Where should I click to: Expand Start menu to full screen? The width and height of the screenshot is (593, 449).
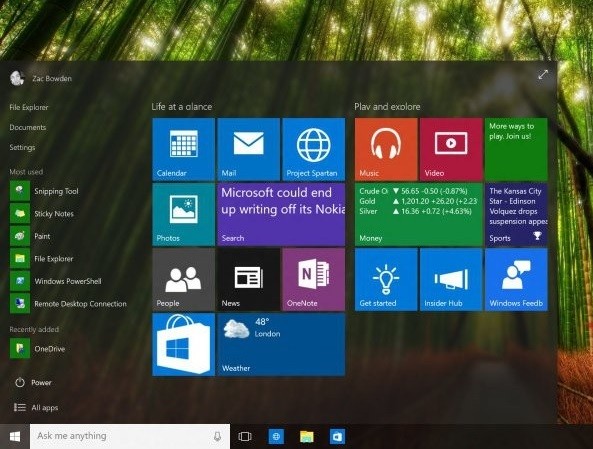[x=543, y=75]
